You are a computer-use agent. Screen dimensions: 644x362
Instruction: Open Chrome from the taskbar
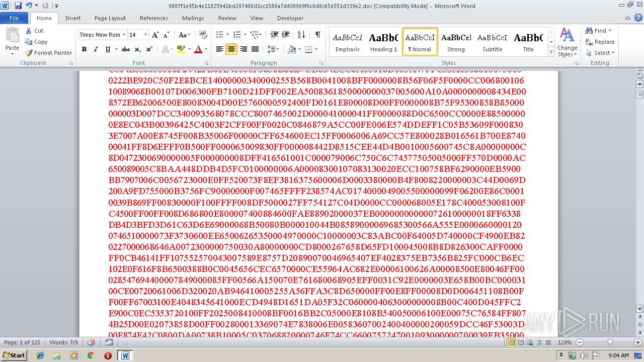91,355
